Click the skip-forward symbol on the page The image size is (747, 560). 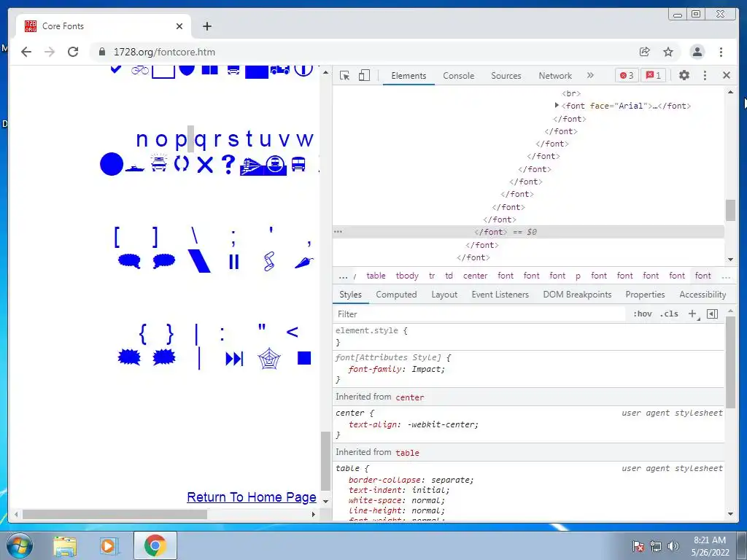(234, 359)
